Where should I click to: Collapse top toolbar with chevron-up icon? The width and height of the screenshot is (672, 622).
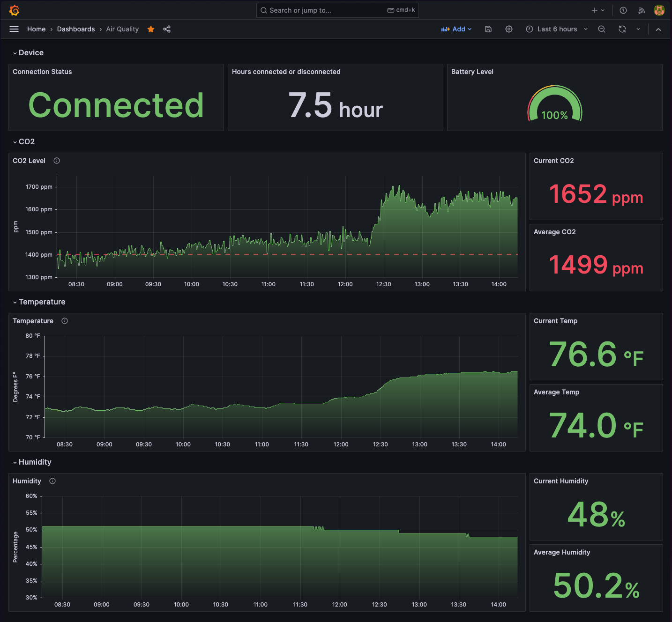(x=658, y=29)
